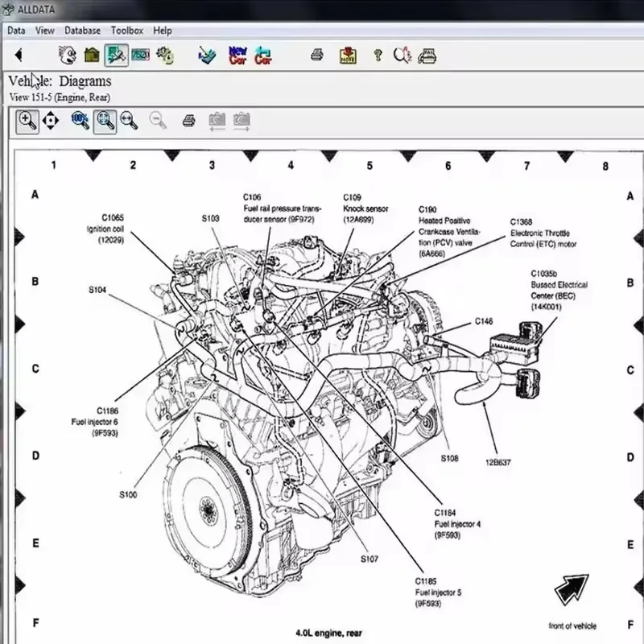Open the New Car selection icon
The image size is (644, 644).
pyautogui.click(x=237, y=55)
